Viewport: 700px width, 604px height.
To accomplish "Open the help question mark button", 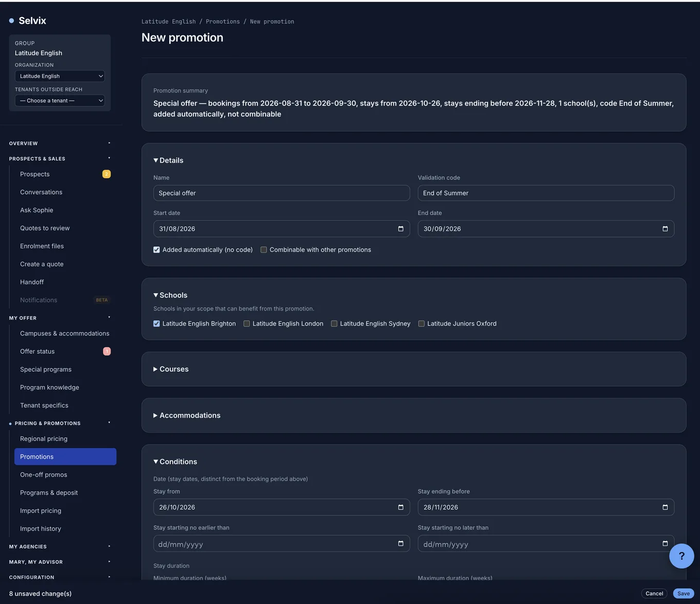I will [x=681, y=556].
